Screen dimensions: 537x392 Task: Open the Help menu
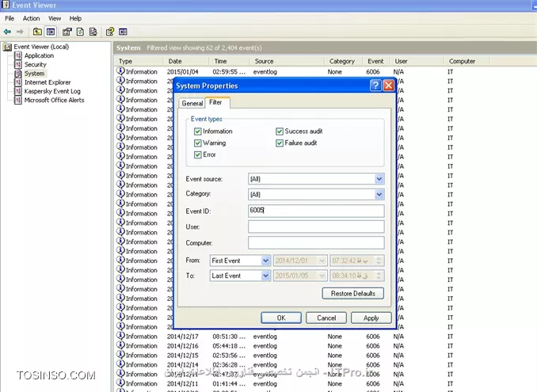click(x=75, y=18)
